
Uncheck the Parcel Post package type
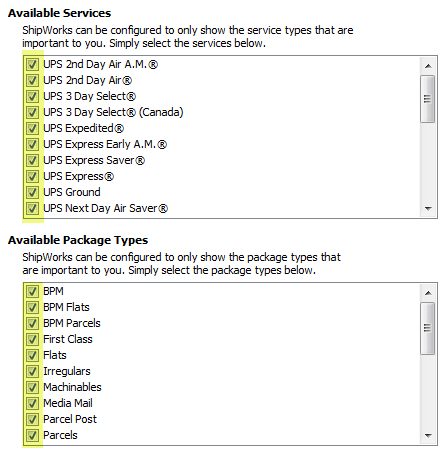click(32, 419)
